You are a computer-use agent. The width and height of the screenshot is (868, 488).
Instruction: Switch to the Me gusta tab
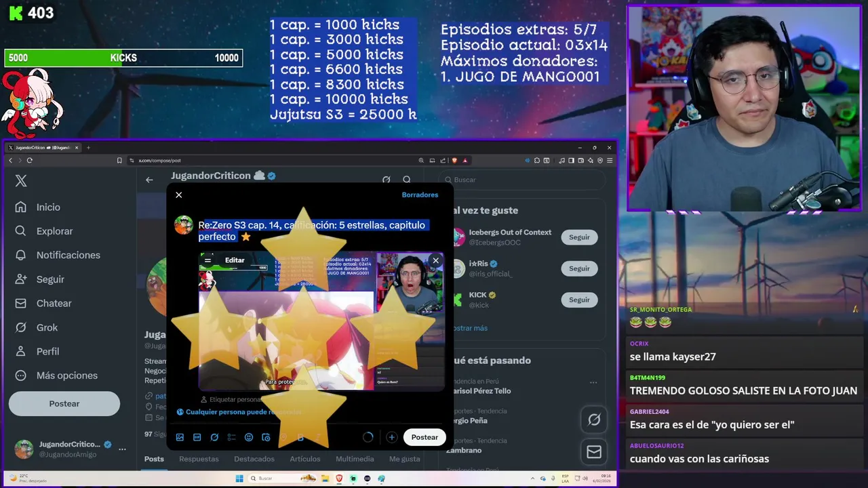coord(405,459)
